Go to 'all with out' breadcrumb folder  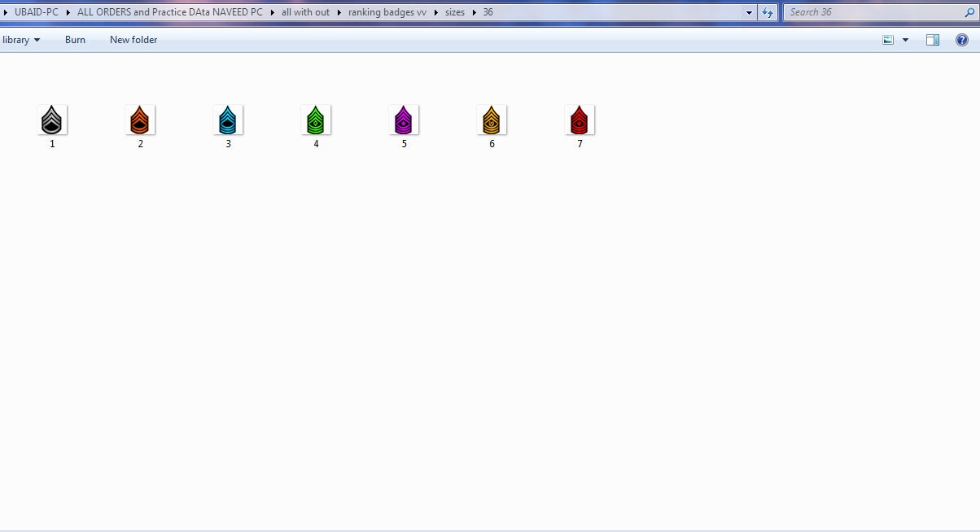pos(306,12)
